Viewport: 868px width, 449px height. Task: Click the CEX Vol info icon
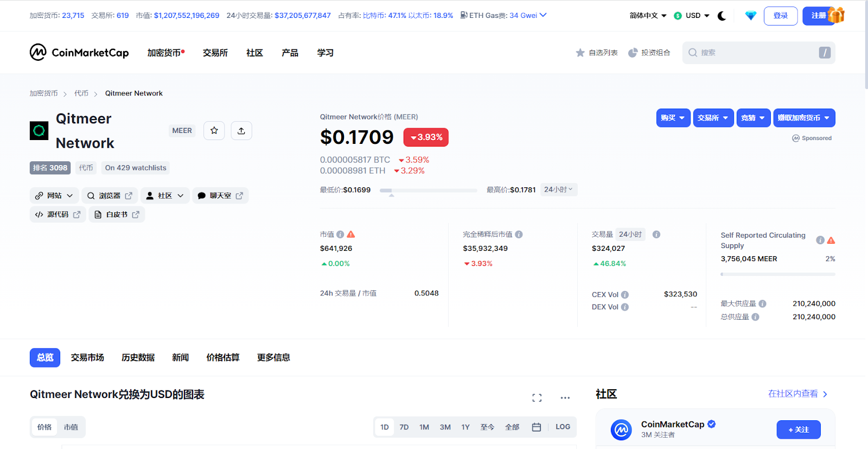click(x=625, y=295)
